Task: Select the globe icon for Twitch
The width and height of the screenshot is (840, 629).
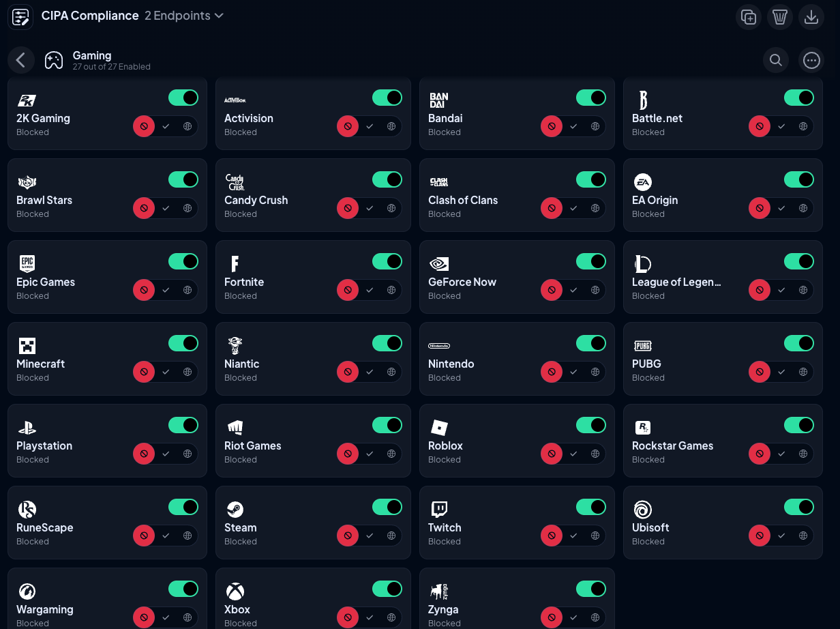Action: tap(595, 536)
